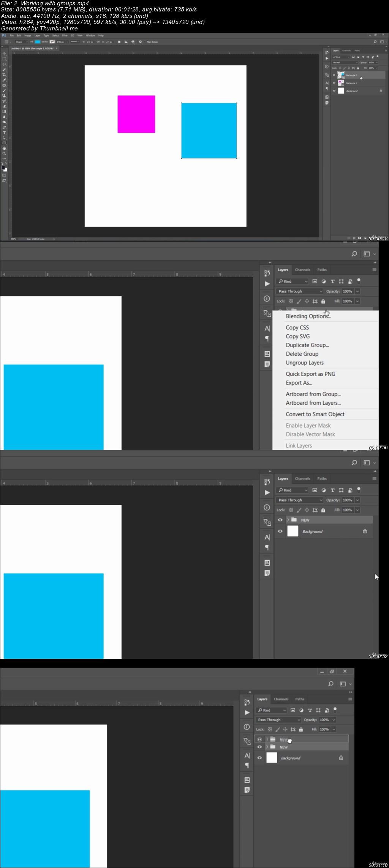The height and width of the screenshot is (868, 389).
Task: Open Opacity dropdown arrow in 00:00:52 frame
Action: click(x=357, y=500)
